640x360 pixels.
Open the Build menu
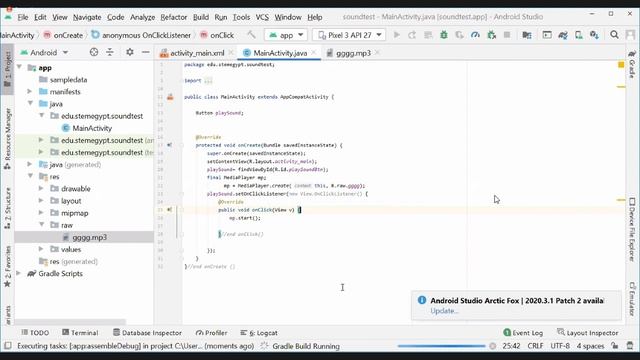201,17
